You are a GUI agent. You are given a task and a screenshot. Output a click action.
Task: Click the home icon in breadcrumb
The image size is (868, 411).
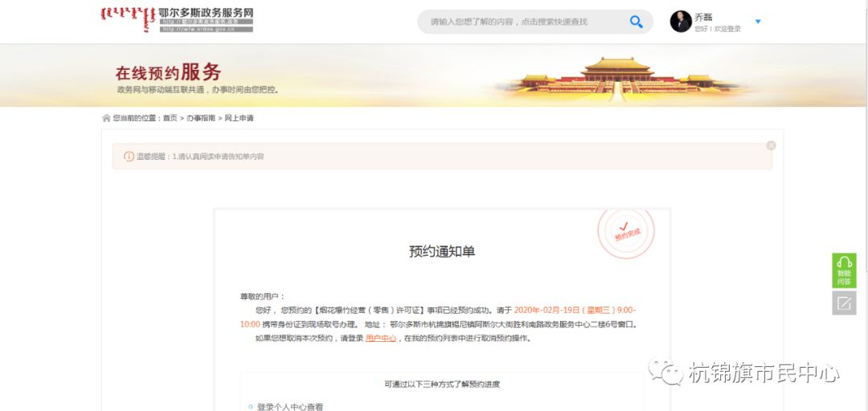(x=106, y=118)
